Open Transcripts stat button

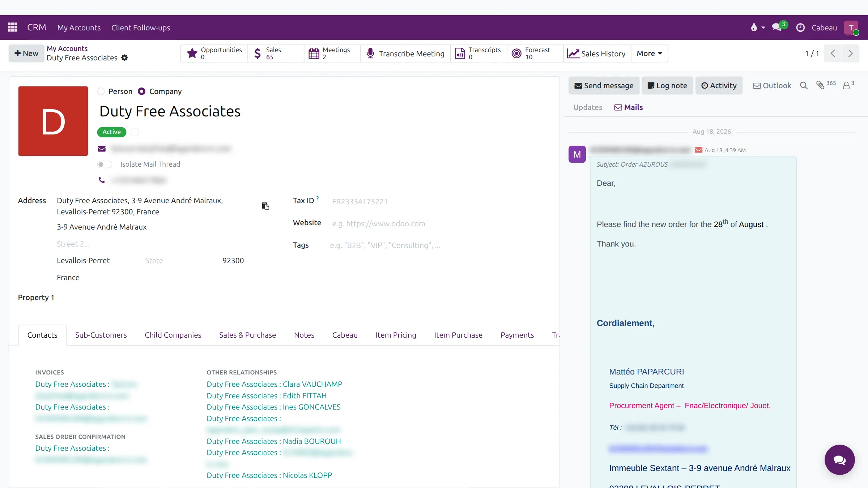tap(479, 53)
